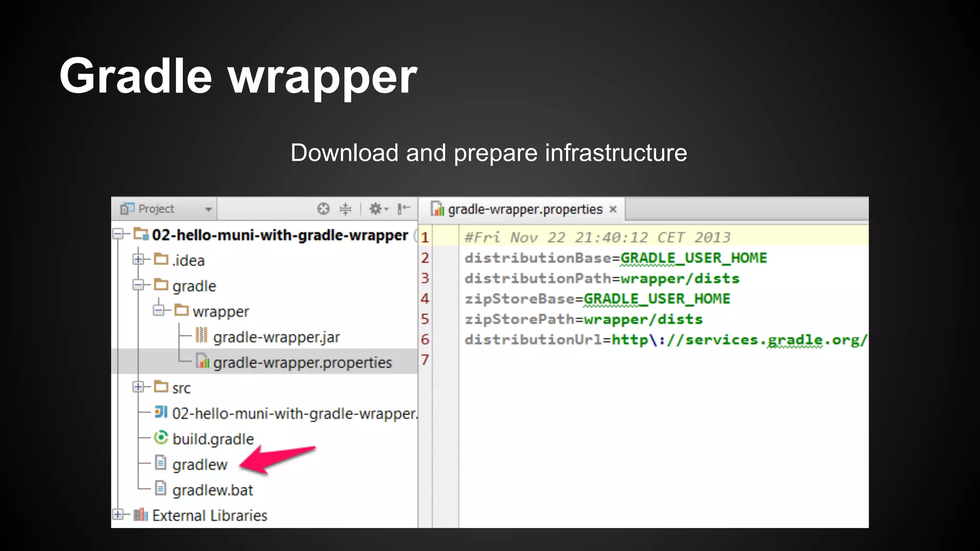Click the hide Project panel icon
This screenshot has width=980, height=551.
click(404, 209)
